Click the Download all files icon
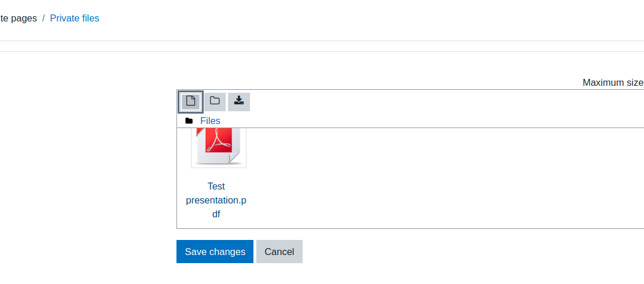 click(238, 101)
